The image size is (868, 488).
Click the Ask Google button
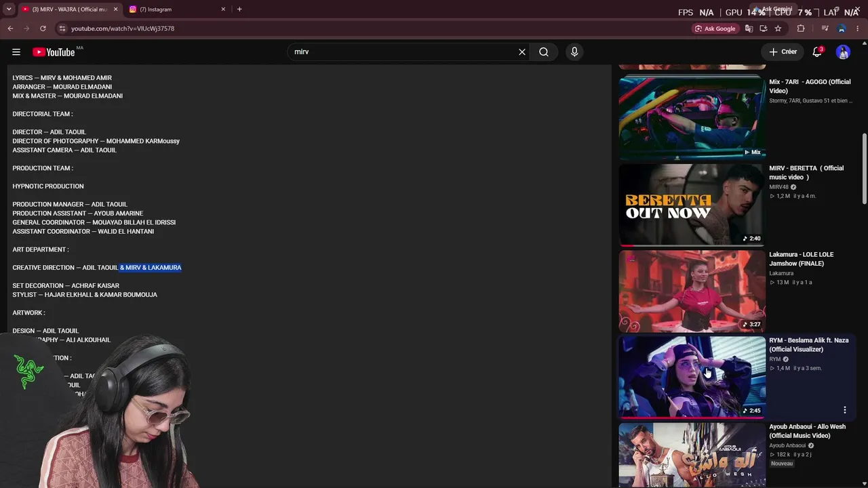tap(715, 28)
